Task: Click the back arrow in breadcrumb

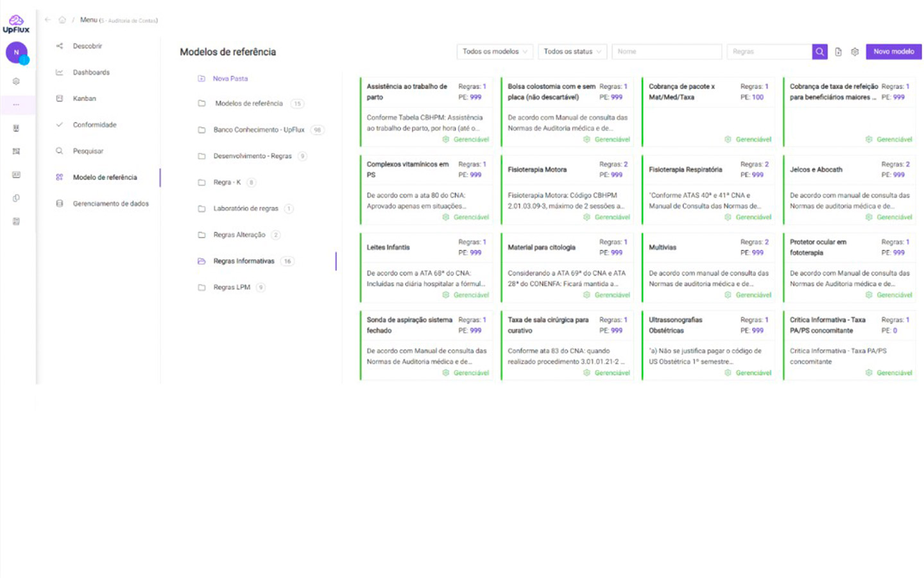Action: (48, 20)
